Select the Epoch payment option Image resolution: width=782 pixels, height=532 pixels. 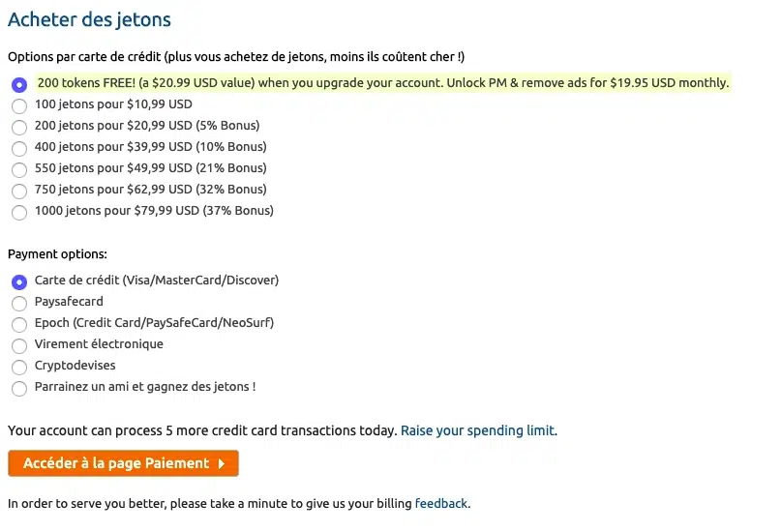(x=19, y=324)
